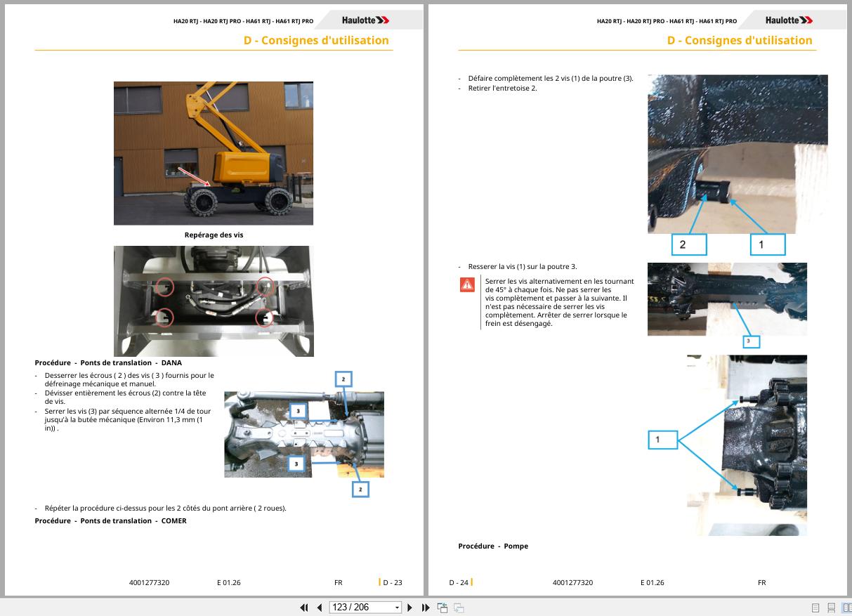Viewport: 852px width, 616px height.
Task: Click the go to next view icon
Action: point(459,608)
